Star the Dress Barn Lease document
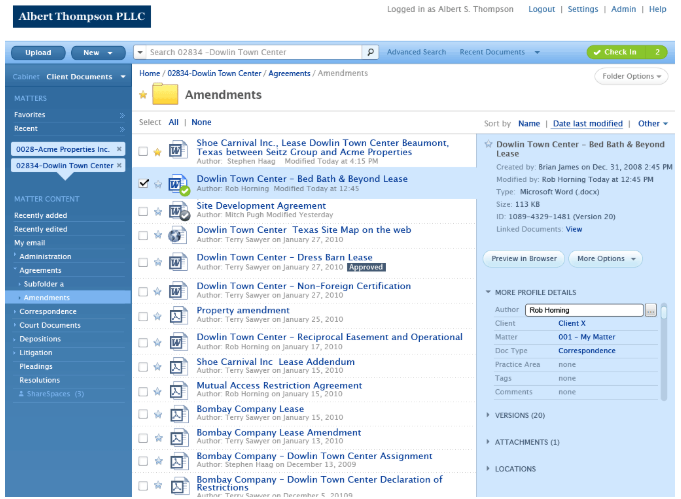This screenshot has height=499, width=681. (158, 262)
